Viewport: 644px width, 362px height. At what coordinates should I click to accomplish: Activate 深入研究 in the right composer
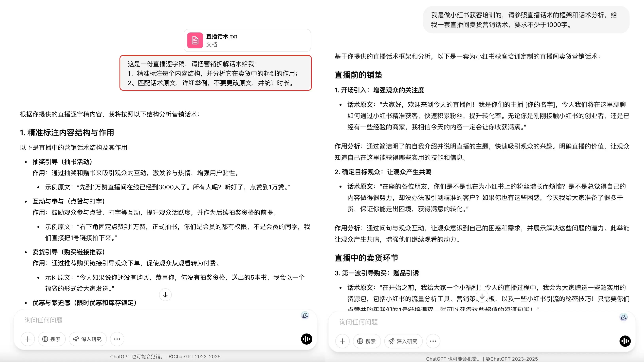[403, 341]
